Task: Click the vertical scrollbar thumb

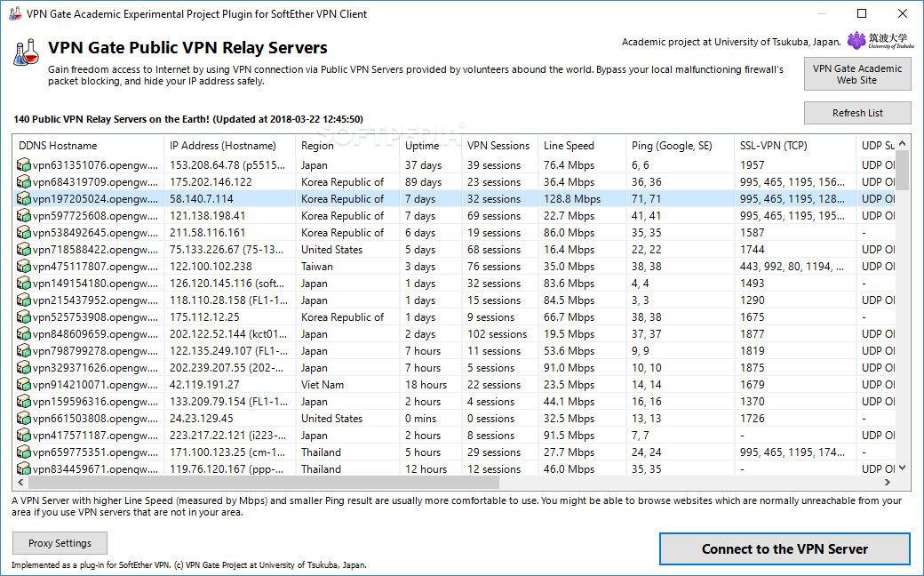Action: [x=902, y=171]
